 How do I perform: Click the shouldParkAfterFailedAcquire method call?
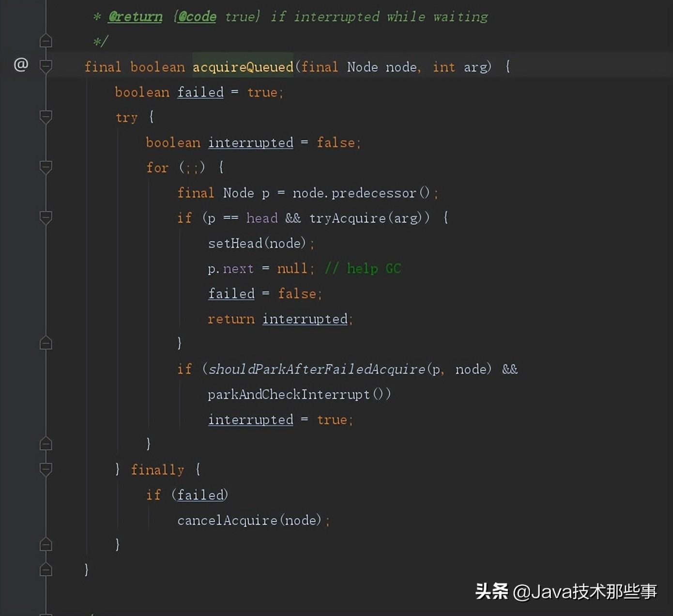point(317,369)
